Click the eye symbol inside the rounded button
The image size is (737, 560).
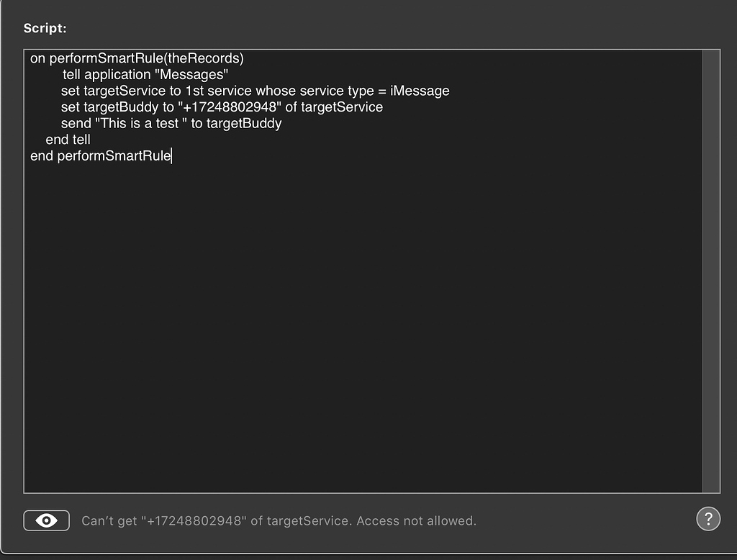(x=46, y=519)
